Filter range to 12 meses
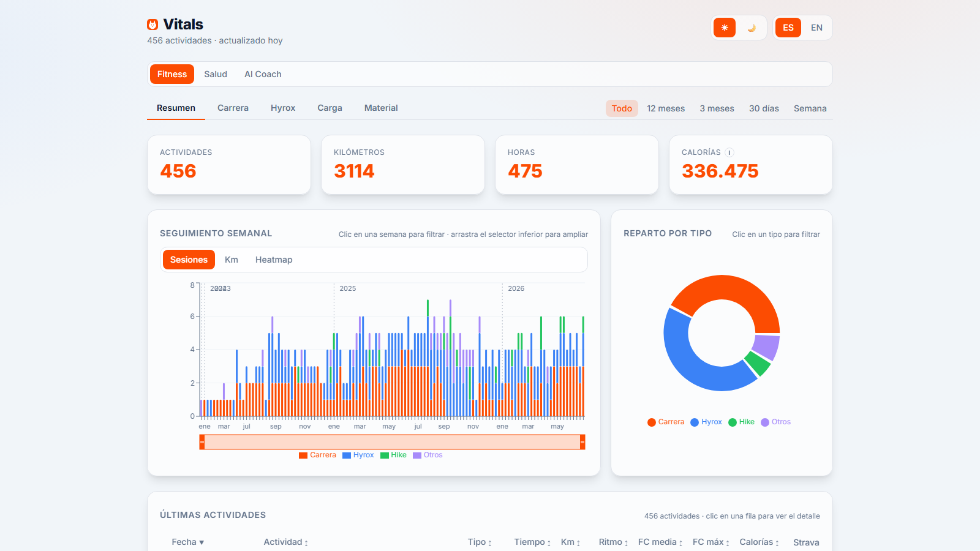Image resolution: width=980 pixels, height=551 pixels. click(x=666, y=108)
